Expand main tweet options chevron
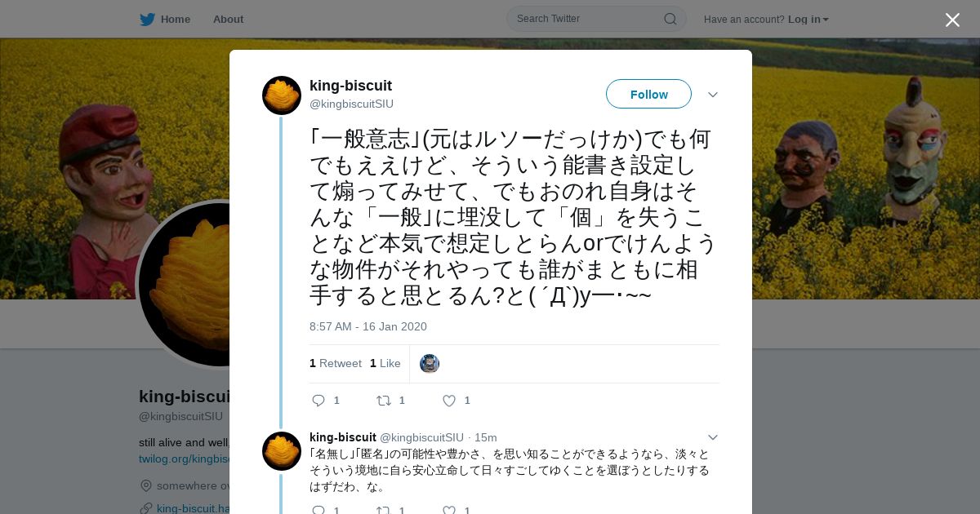The height and width of the screenshot is (514, 980). 713,95
